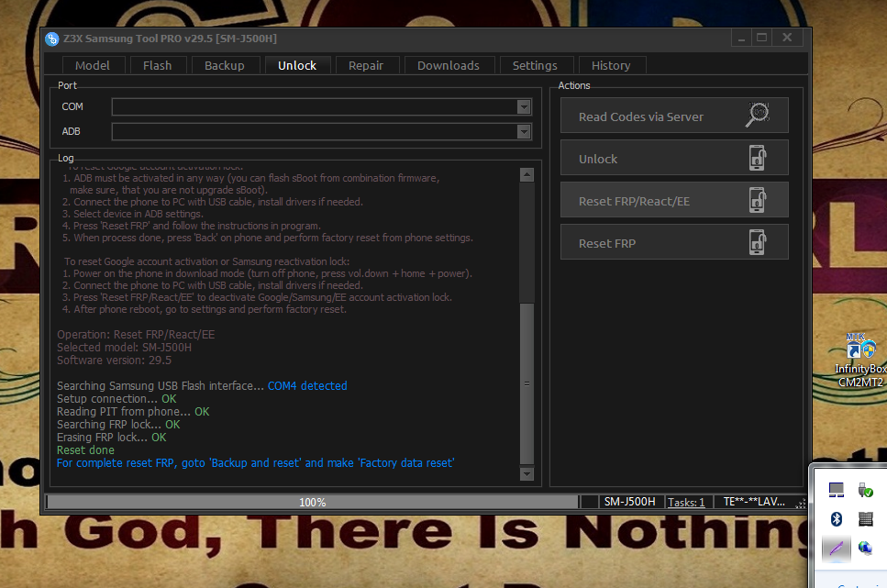Click the log scrollbar down arrow
Viewport: 887px width, 588px height.
pos(527,473)
